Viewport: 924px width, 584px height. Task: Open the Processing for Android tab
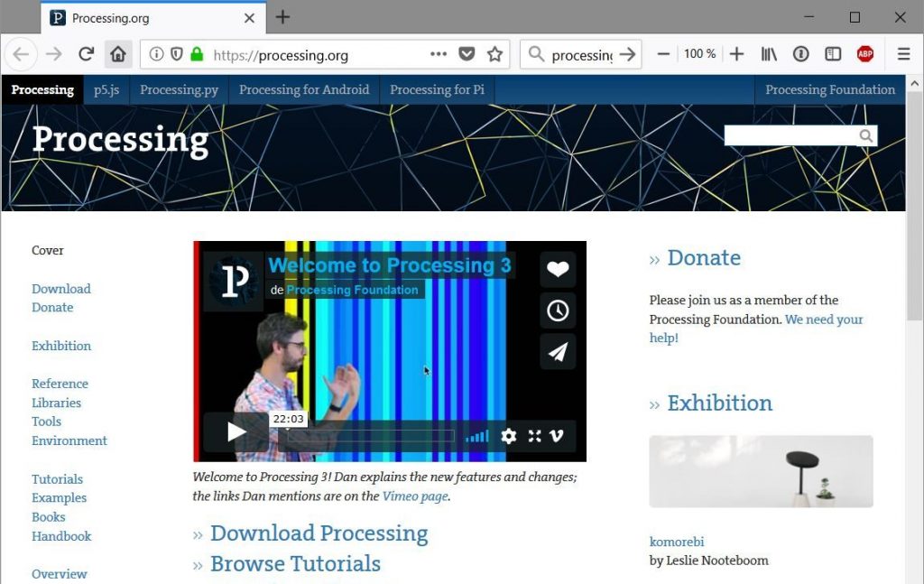coord(304,89)
